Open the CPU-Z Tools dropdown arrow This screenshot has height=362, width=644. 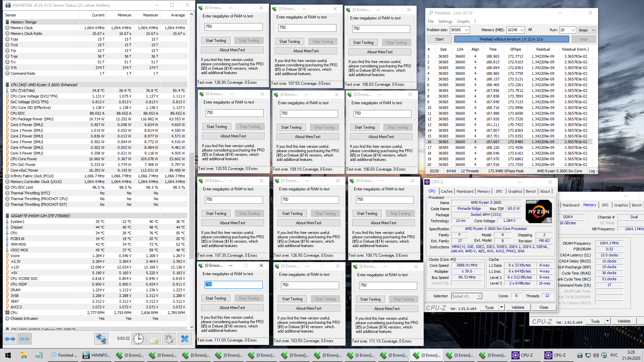501,307
